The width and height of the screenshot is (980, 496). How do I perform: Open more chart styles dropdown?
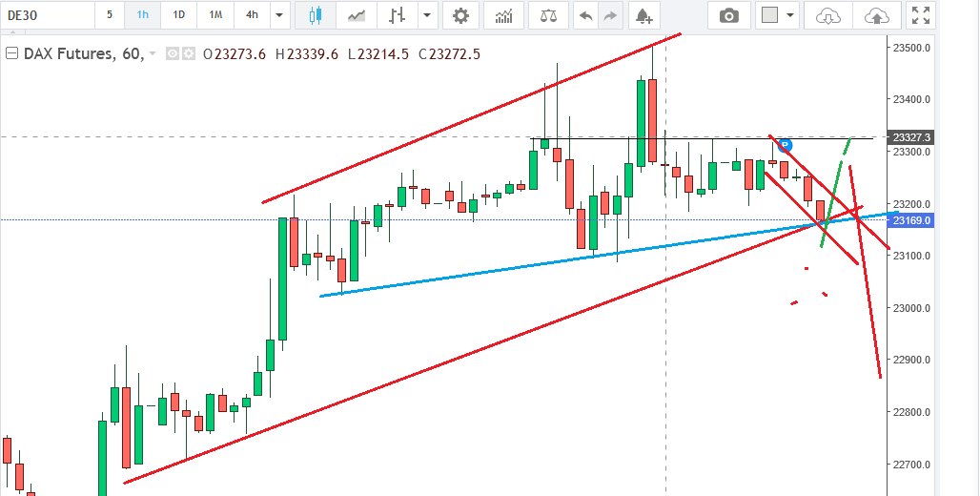(x=427, y=15)
